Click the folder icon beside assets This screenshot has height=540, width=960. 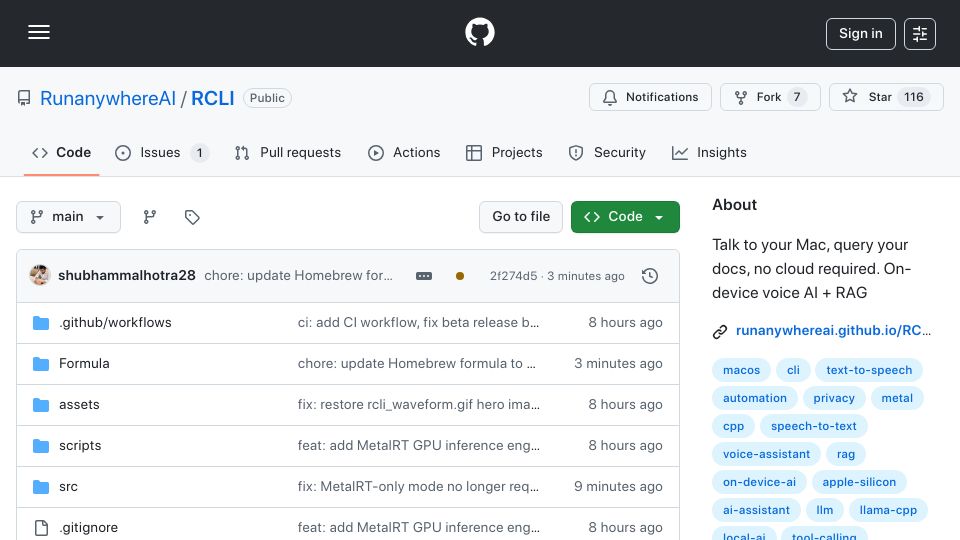click(x=41, y=405)
